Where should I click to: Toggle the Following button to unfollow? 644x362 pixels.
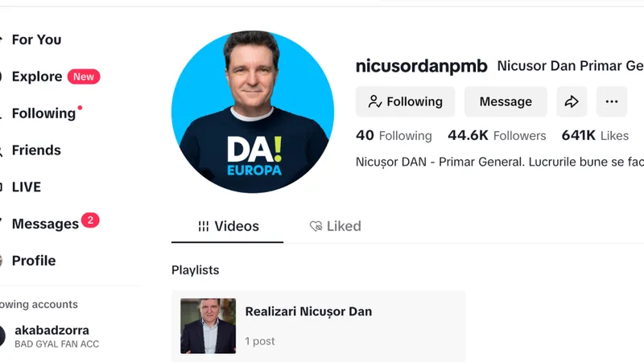(406, 101)
